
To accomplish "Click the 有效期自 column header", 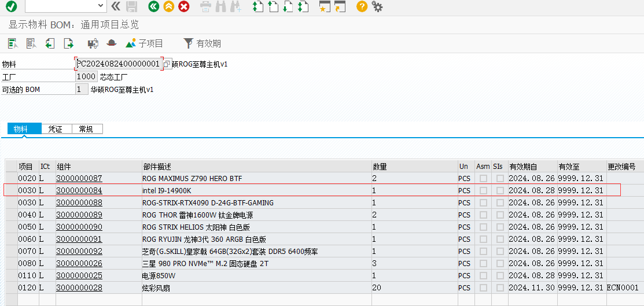I will tap(532, 167).
